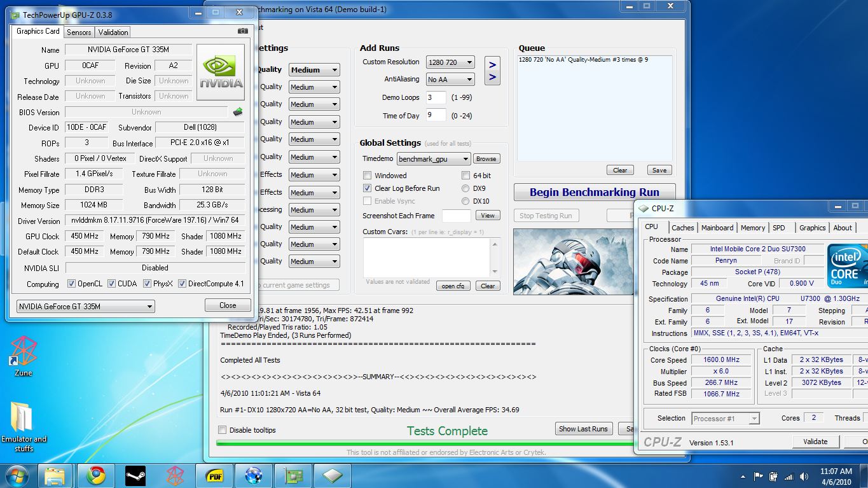This screenshot has width=868, height=488.
Task: Click the BIOS save chip icon in GPU-Z
Action: [238, 112]
